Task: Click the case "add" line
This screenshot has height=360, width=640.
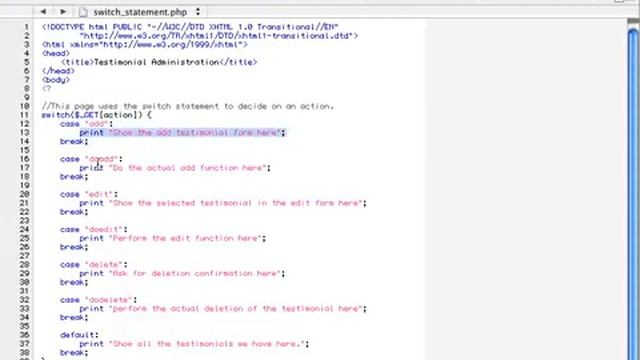Action: tap(87, 124)
